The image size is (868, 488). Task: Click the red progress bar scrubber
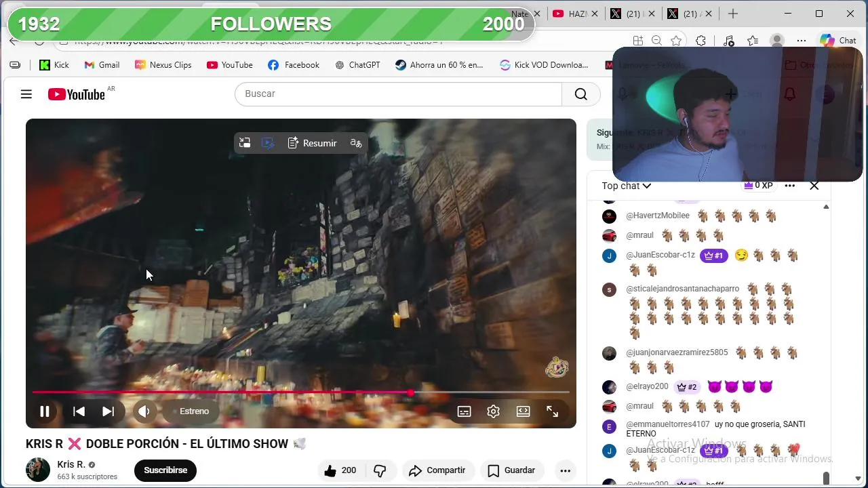411,392
